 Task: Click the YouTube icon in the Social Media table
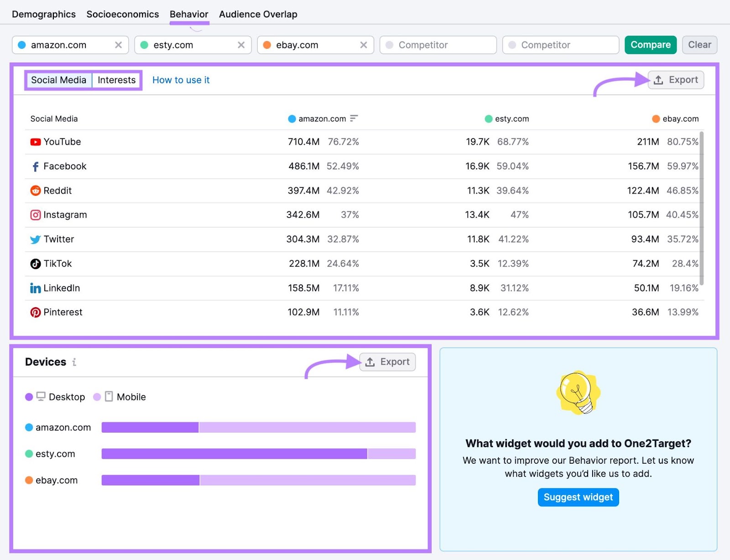click(35, 141)
